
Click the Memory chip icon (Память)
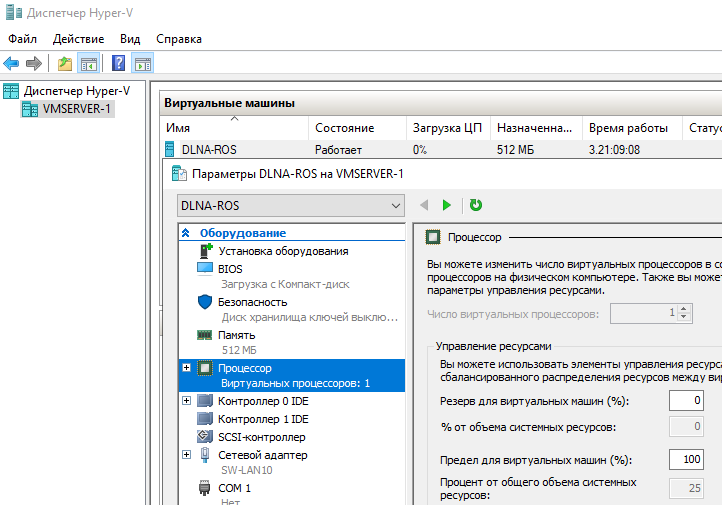point(204,335)
